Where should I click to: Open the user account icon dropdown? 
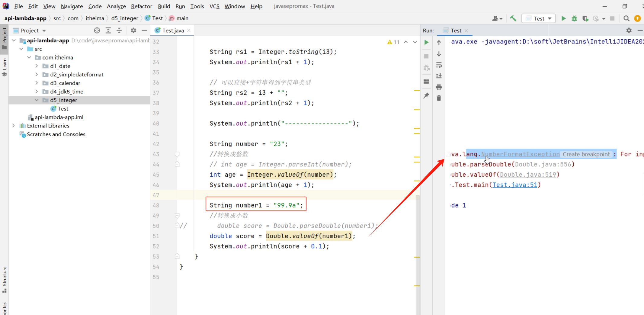pyautogui.click(x=497, y=18)
